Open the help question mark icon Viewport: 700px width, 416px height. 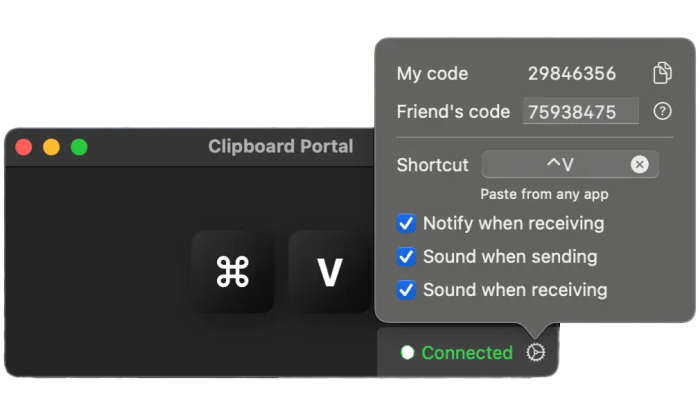(x=662, y=111)
